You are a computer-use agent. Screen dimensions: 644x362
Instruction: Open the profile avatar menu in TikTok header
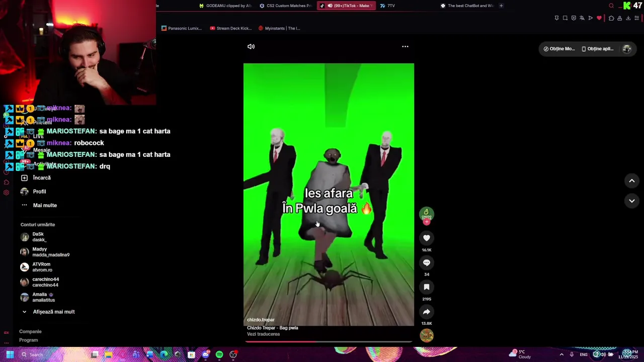click(x=627, y=49)
